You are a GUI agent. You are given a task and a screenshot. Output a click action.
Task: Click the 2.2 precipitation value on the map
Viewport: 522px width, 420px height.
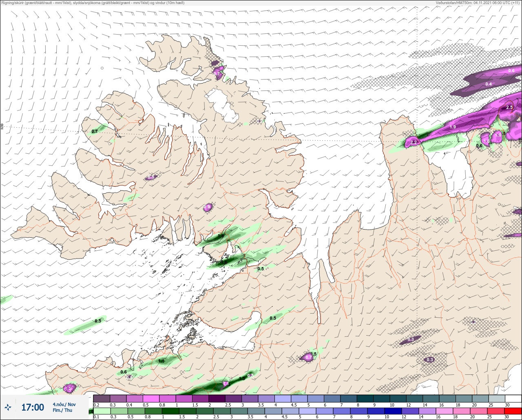(414, 142)
